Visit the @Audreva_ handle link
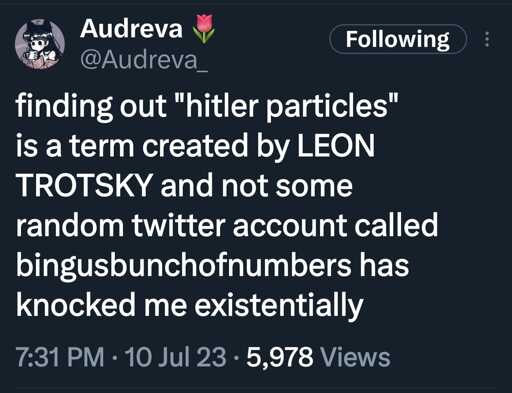 click(144, 60)
